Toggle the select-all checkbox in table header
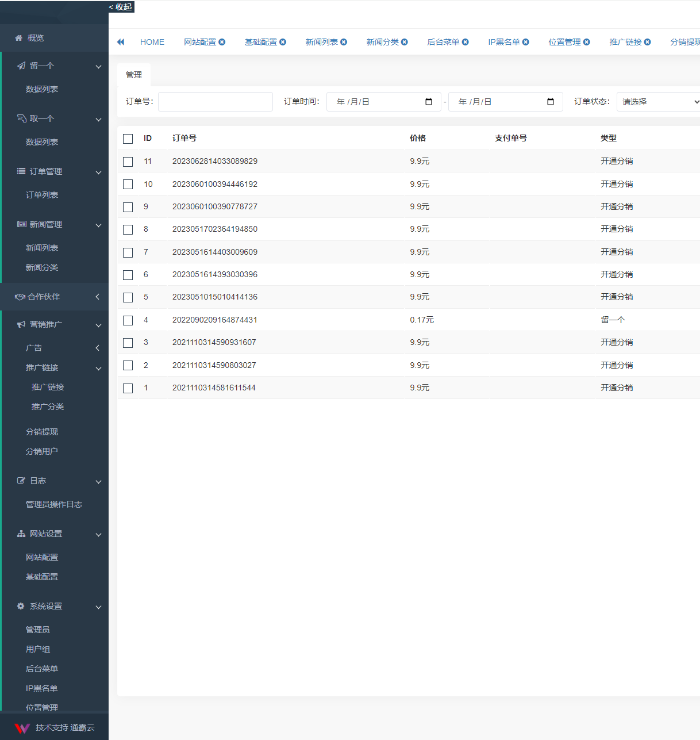 pos(128,139)
